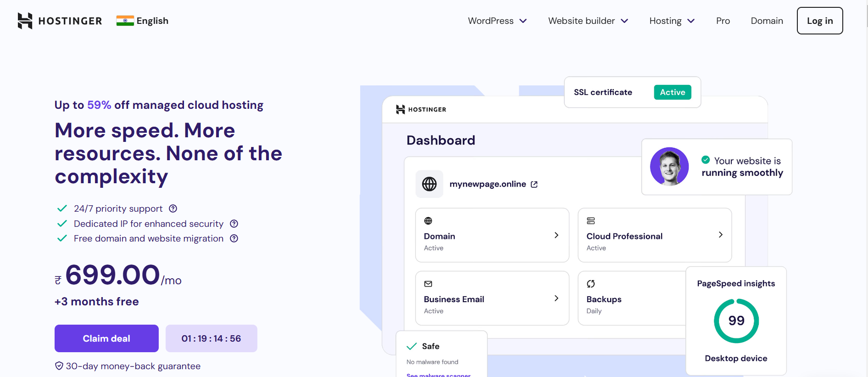Open help tooltip for free domain migration
Screen dimensions: 868x377
tap(234, 238)
